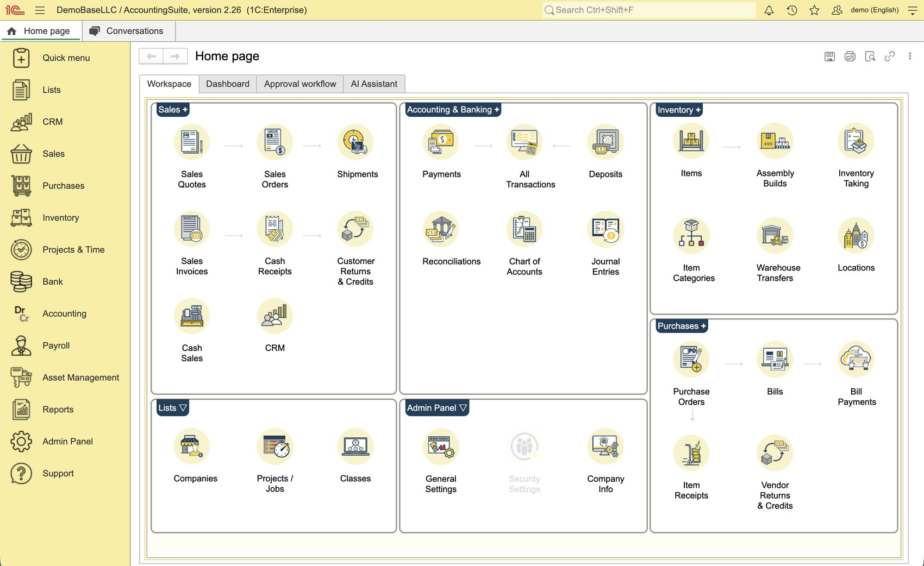
Task: Open the title bar settings dropdown
Action: point(913,10)
